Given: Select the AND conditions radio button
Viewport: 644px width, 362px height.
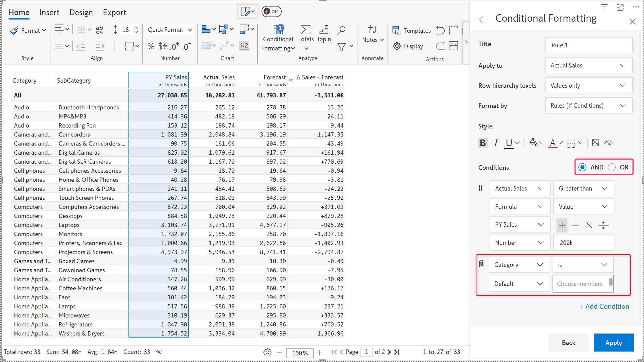Looking at the screenshot, I should [x=582, y=167].
